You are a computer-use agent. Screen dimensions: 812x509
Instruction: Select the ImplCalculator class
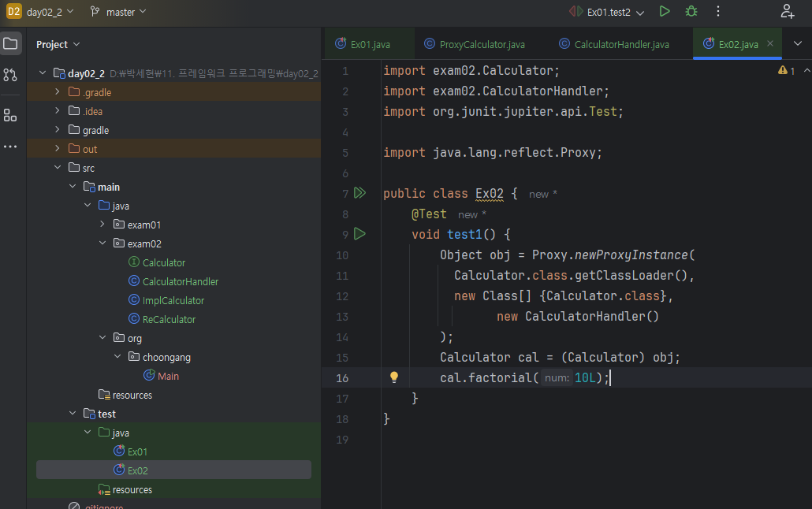(173, 300)
